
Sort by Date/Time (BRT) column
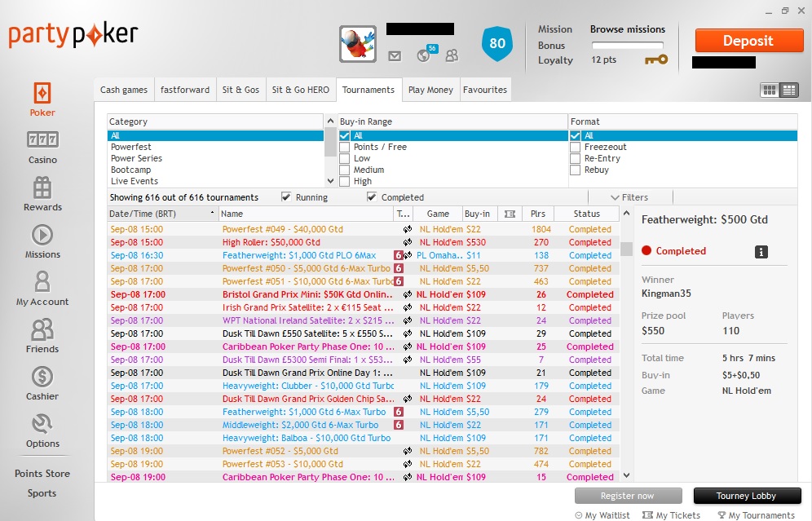pos(162,214)
